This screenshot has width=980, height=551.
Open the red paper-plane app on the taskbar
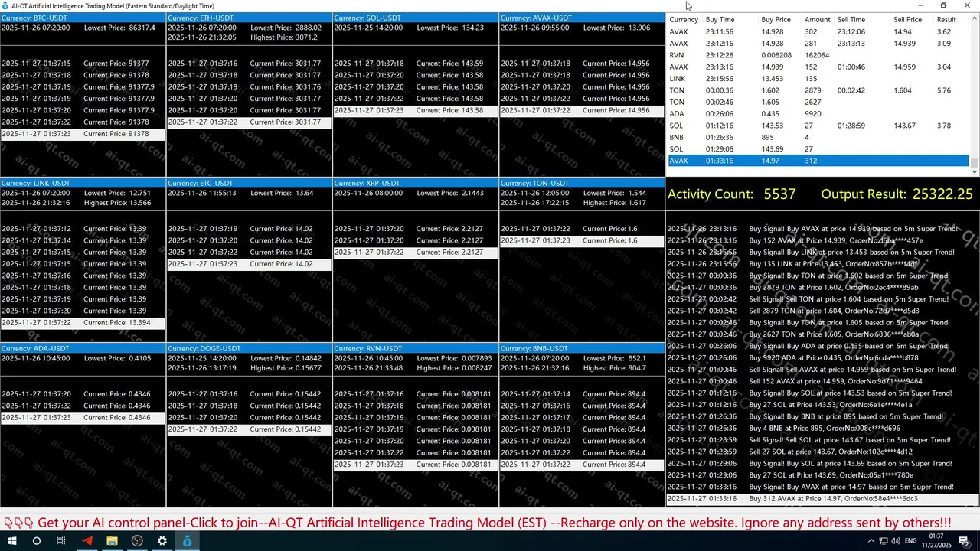87,541
